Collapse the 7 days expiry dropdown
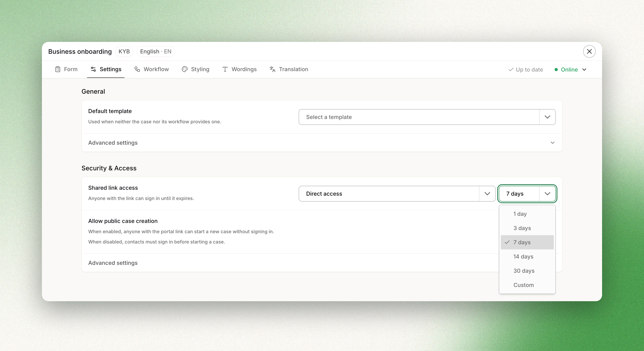 click(x=527, y=194)
